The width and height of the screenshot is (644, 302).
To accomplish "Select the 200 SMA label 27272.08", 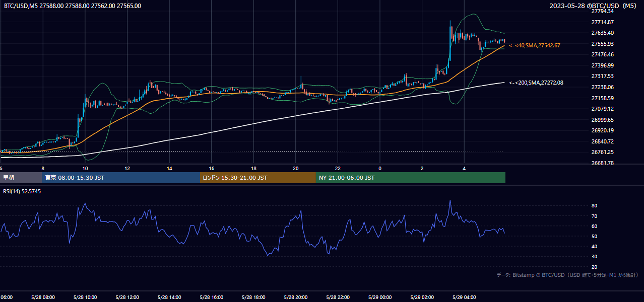I will tap(536, 83).
